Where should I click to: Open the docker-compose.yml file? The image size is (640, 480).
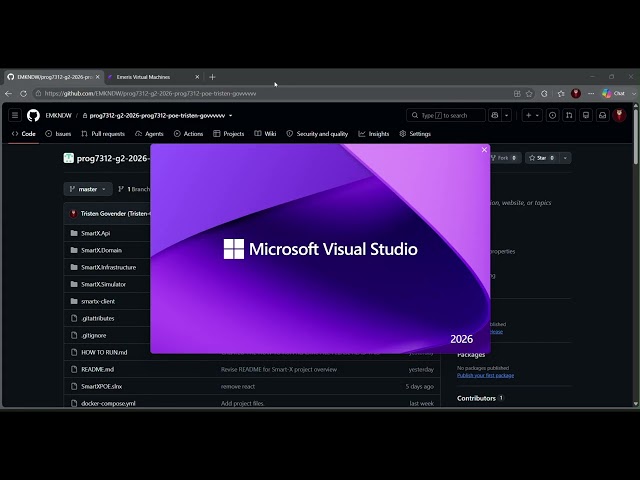(108, 403)
